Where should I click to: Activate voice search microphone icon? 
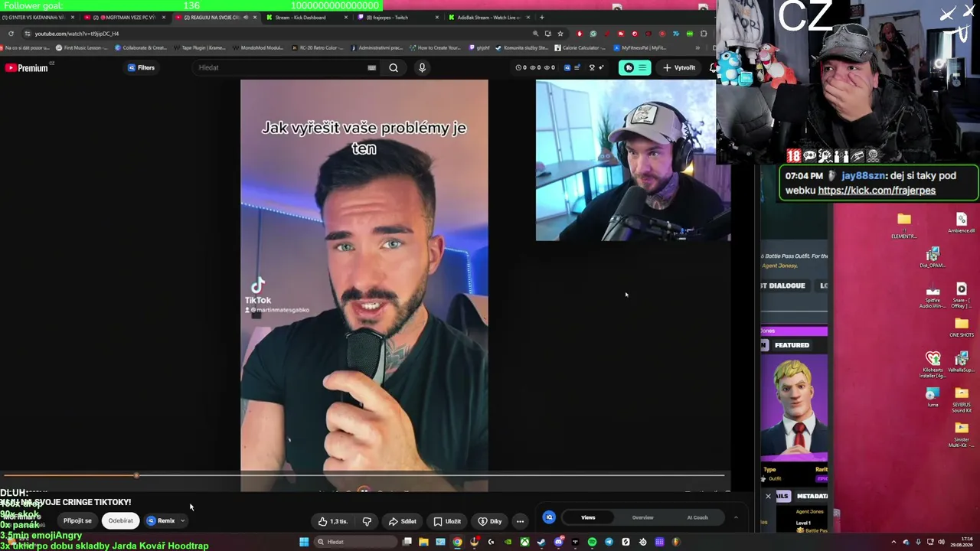tap(422, 67)
